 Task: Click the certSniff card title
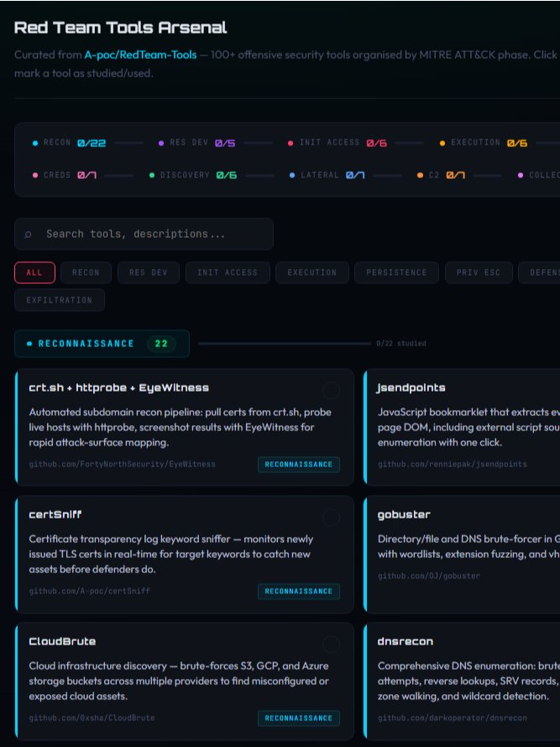55,514
